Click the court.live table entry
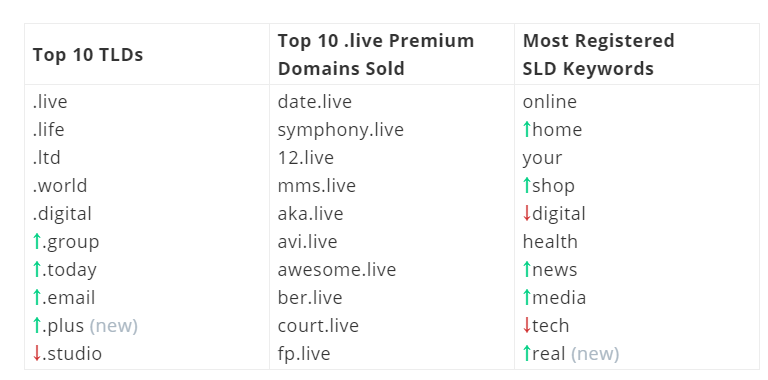Image resolution: width=768 pixels, height=380 pixels. click(x=318, y=326)
